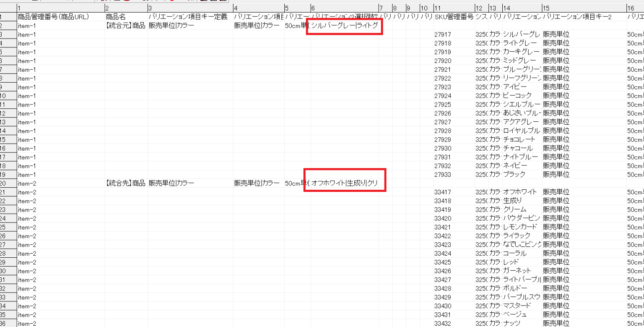The image size is (644, 327).
Task: Select the highlighted オフホワイト|生成り|クリ cell
Action: point(344,183)
